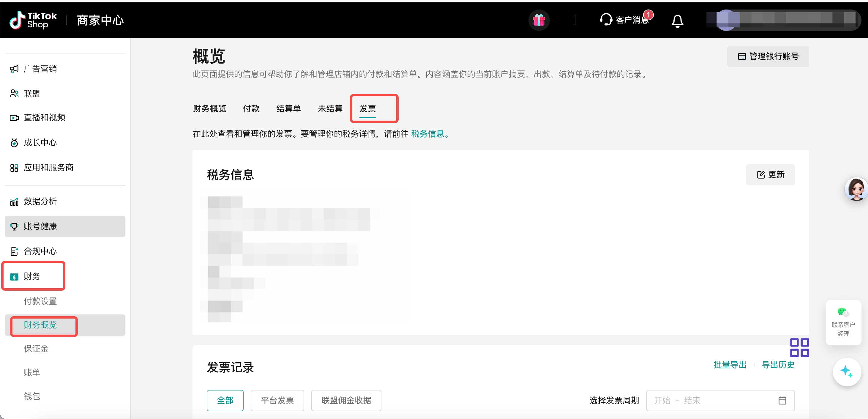Image resolution: width=868 pixels, height=419 pixels.
Task: Click the virtual assistant avatar
Action: [x=856, y=189]
